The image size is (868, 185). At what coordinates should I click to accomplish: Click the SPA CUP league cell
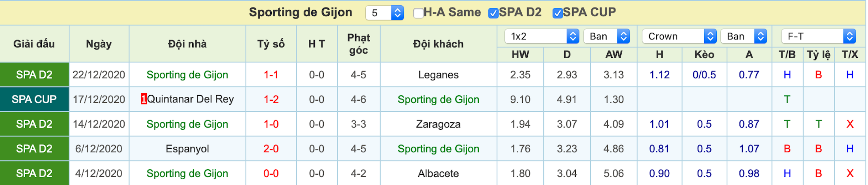pos(34,99)
